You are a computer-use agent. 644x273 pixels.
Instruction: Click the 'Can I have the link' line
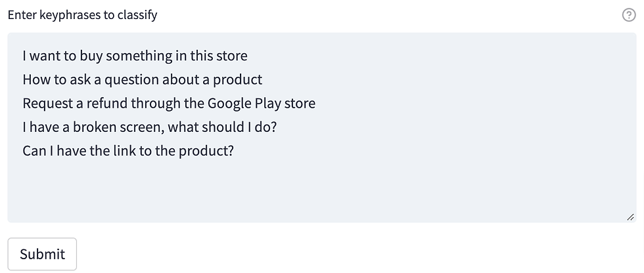click(128, 151)
